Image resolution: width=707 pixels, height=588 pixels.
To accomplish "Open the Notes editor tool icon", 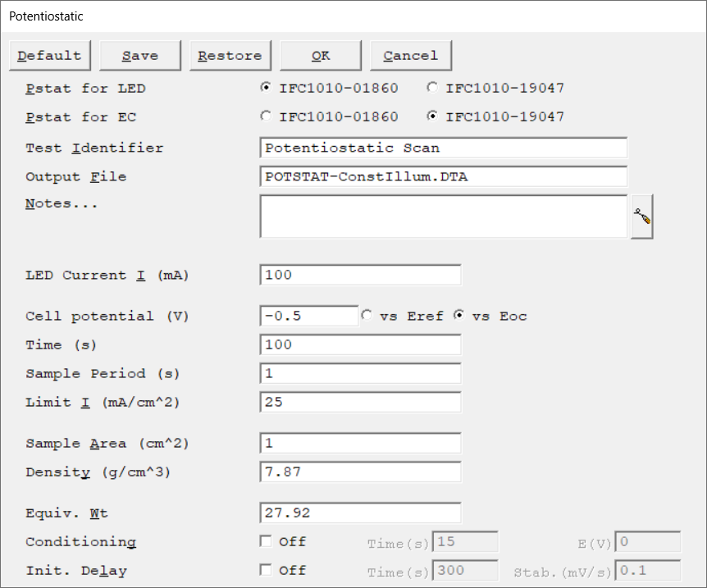I will tap(641, 217).
